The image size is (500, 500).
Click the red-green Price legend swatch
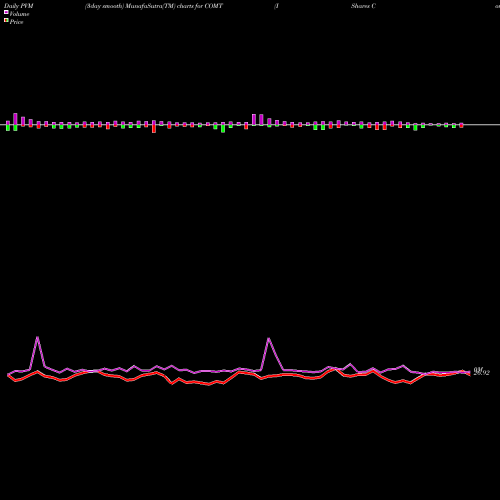[x=6, y=20]
